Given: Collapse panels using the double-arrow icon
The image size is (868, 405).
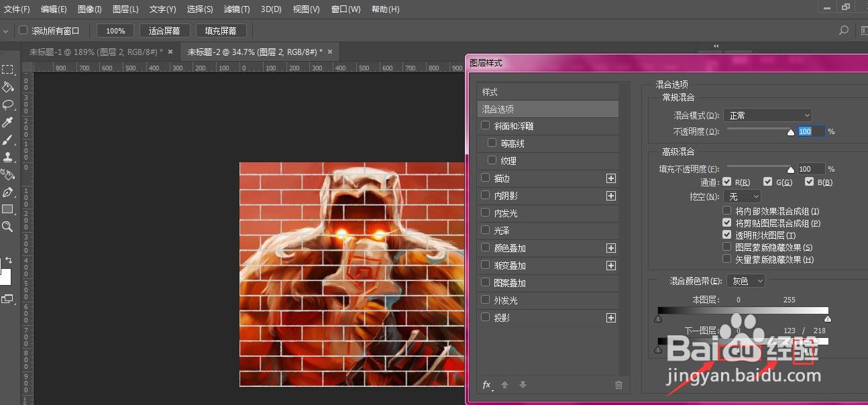Looking at the screenshot, I should click(x=716, y=46).
